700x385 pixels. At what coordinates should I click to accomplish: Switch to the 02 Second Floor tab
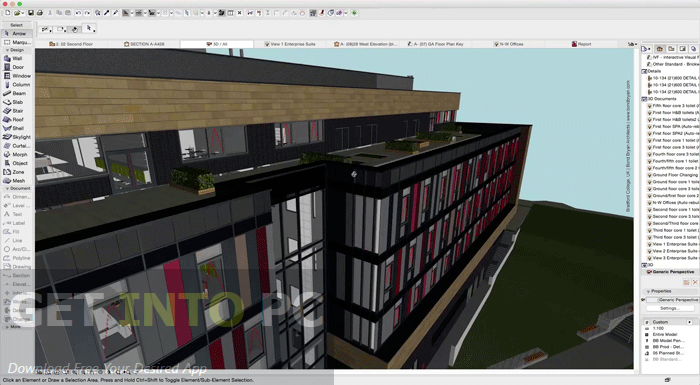tap(71, 44)
